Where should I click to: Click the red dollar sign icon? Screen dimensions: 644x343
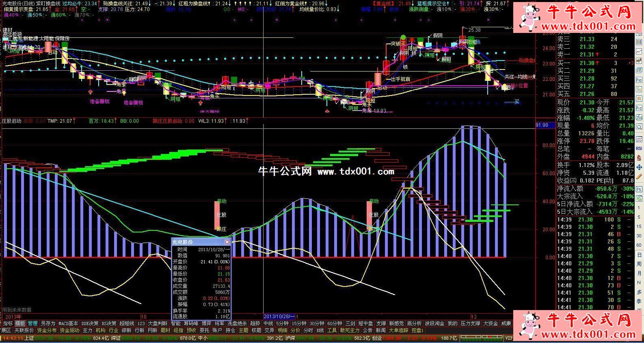click(x=639, y=157)
